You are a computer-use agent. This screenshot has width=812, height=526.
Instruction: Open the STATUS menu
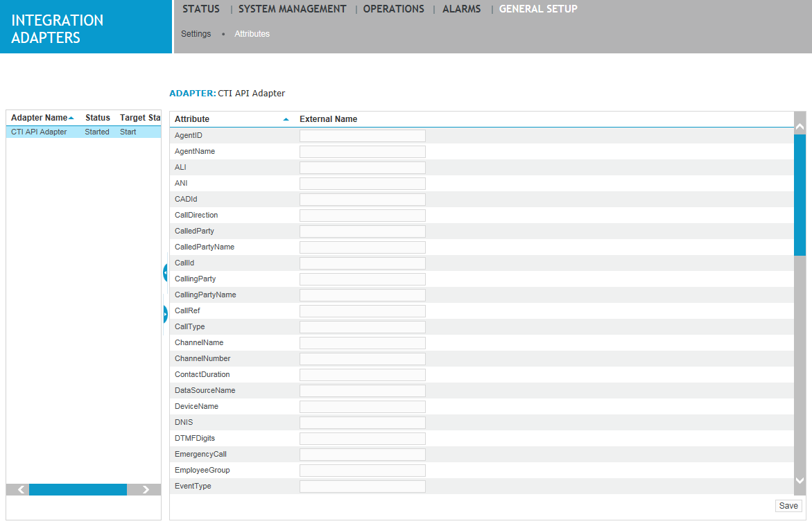200,9
